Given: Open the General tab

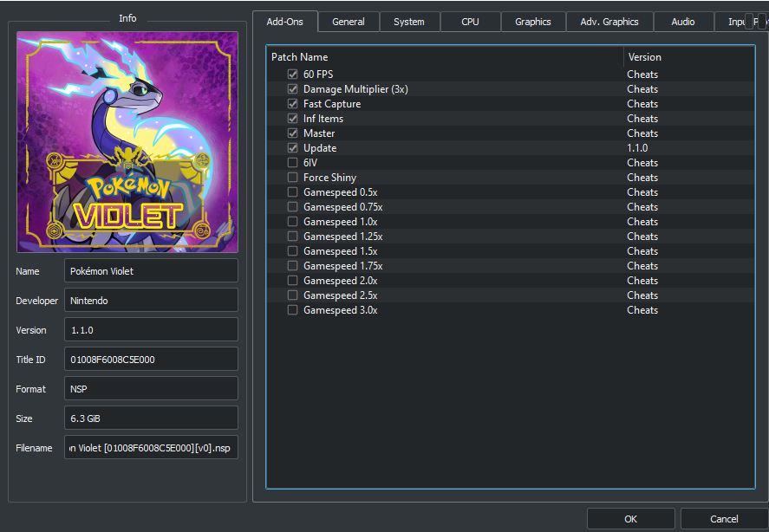Looking at the screenshot, I should tap(349, 22).
